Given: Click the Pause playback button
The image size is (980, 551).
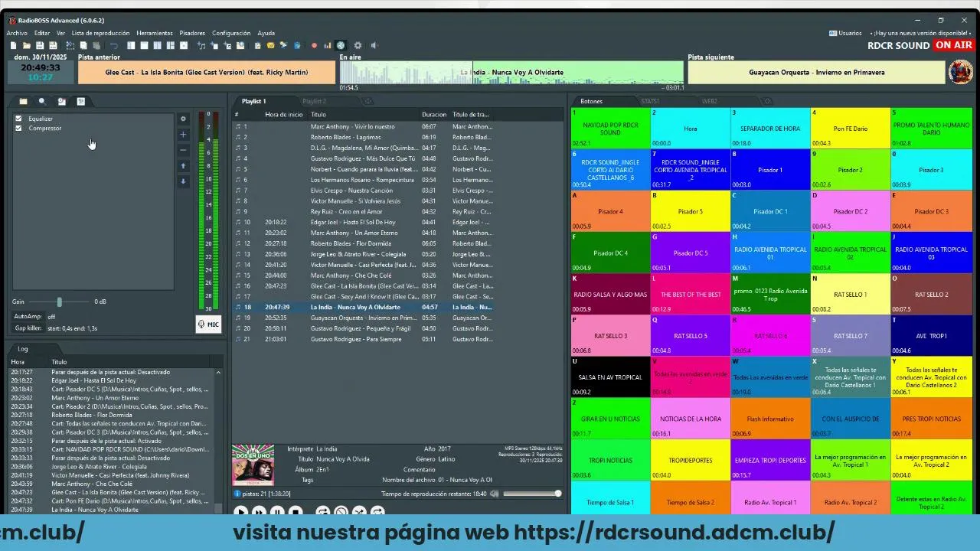Looking at the screenshot, I should click(x=277, y=512).
